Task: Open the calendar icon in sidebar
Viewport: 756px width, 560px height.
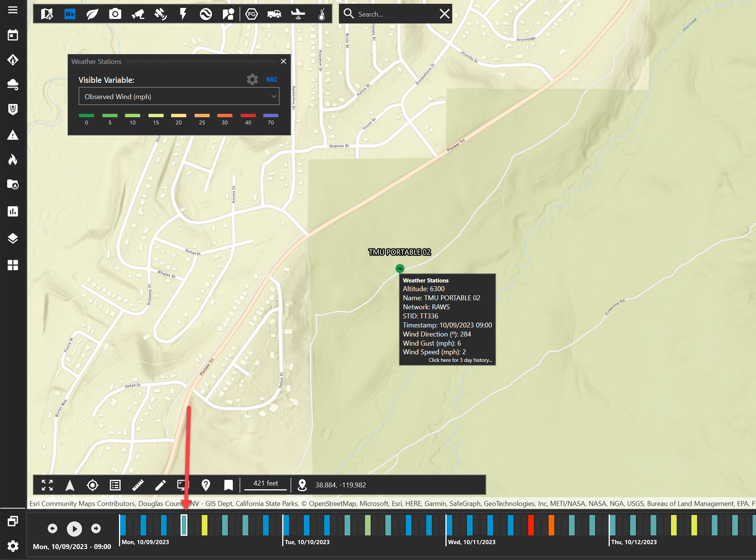Action: pos(13,35)
